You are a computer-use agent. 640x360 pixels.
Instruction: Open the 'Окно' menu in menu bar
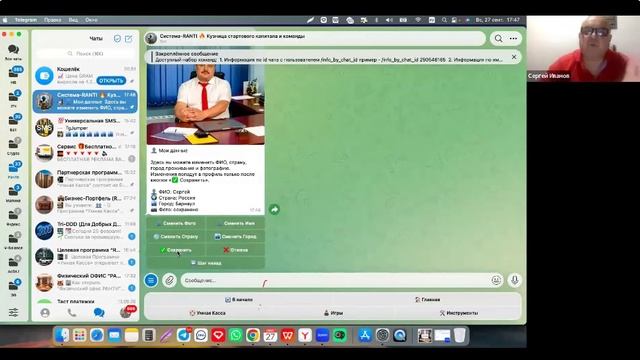[x=91, y=20]
